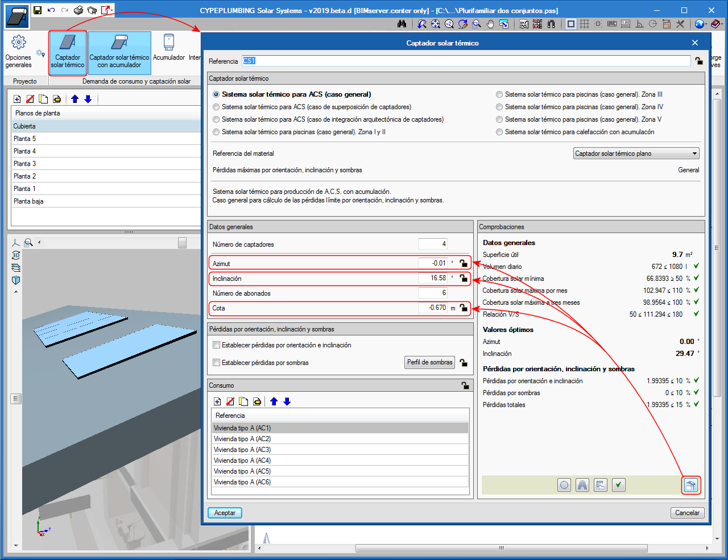728x560 pixels.
Task: Select piscinas caso general Zona V
Action: 578,119
